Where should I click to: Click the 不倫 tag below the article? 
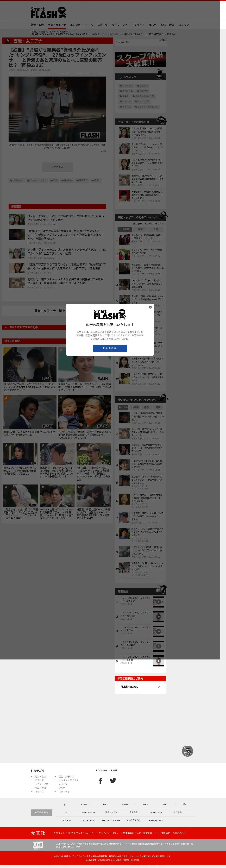click(54, 180)
